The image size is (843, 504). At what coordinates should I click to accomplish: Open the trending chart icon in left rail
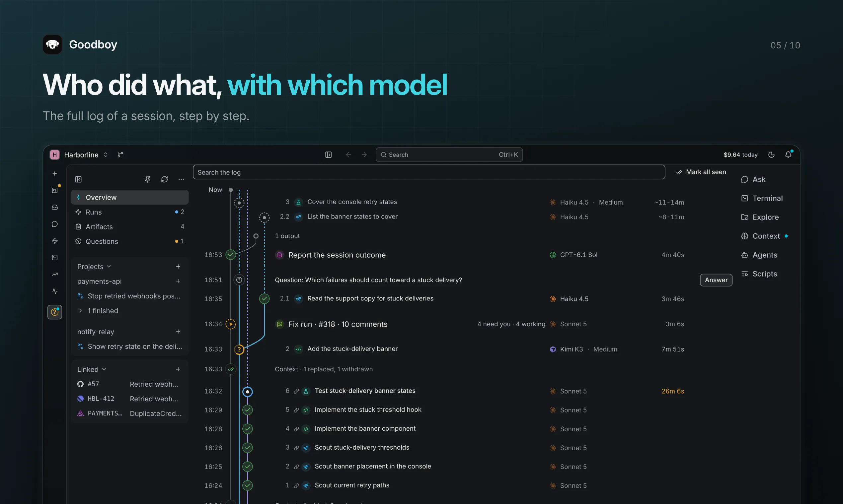coord(55,275)
